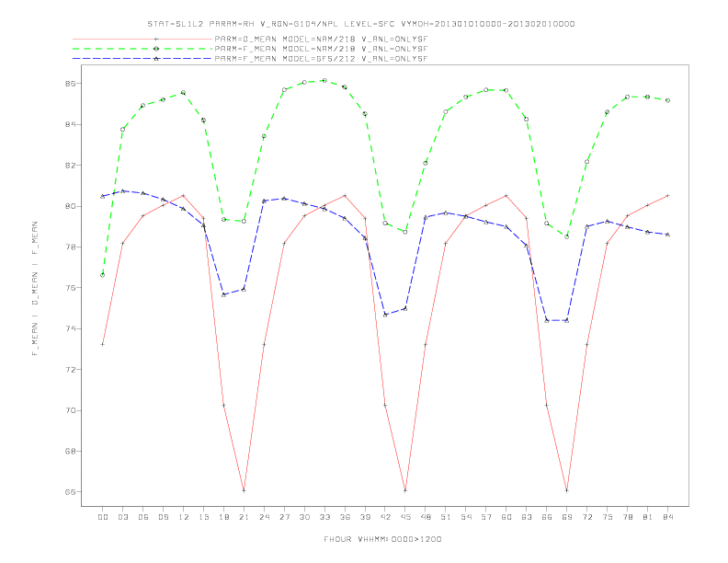Click the y-axis tick label 84
Screen dimensions: 728x563
[71, 124]
